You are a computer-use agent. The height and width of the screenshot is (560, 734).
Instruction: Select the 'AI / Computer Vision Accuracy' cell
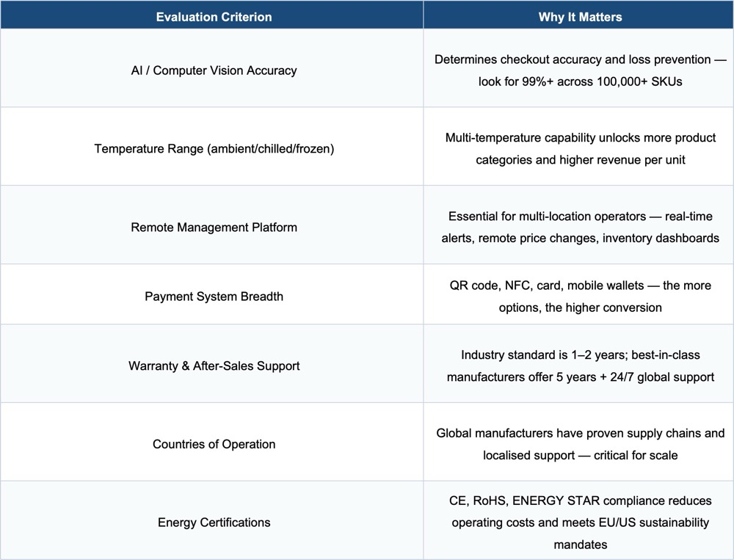point(214,70)
